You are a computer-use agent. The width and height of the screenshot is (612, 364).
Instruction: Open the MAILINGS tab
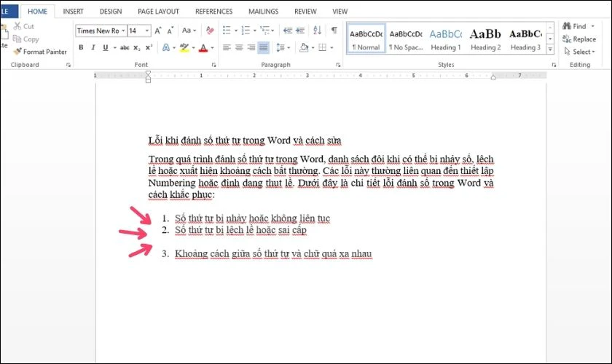(x=264, y=12)
